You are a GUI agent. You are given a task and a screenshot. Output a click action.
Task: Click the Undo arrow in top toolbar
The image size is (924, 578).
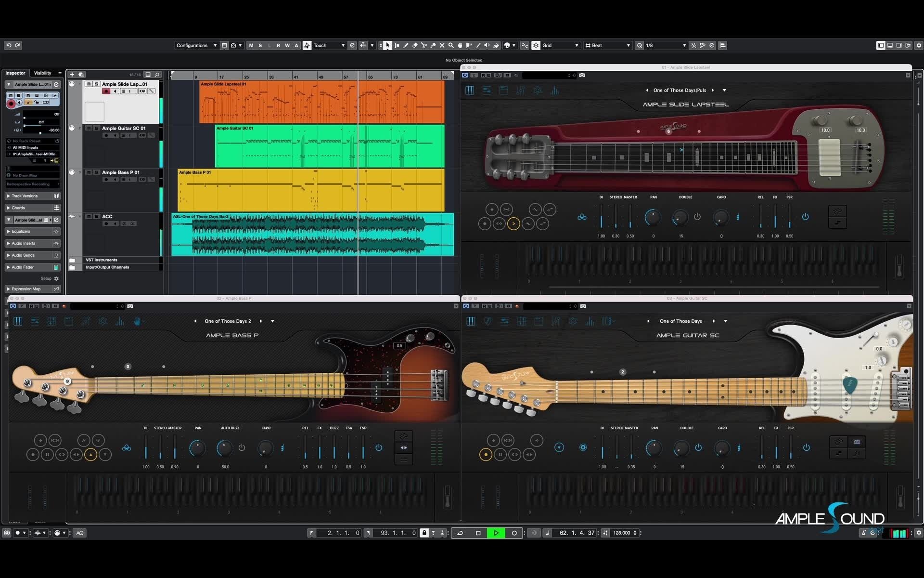point(9,45)
